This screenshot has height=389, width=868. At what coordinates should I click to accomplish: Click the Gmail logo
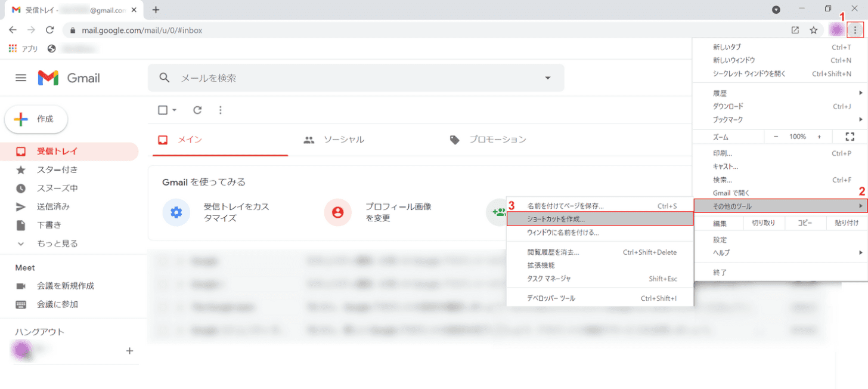click(x=69, y=78)
